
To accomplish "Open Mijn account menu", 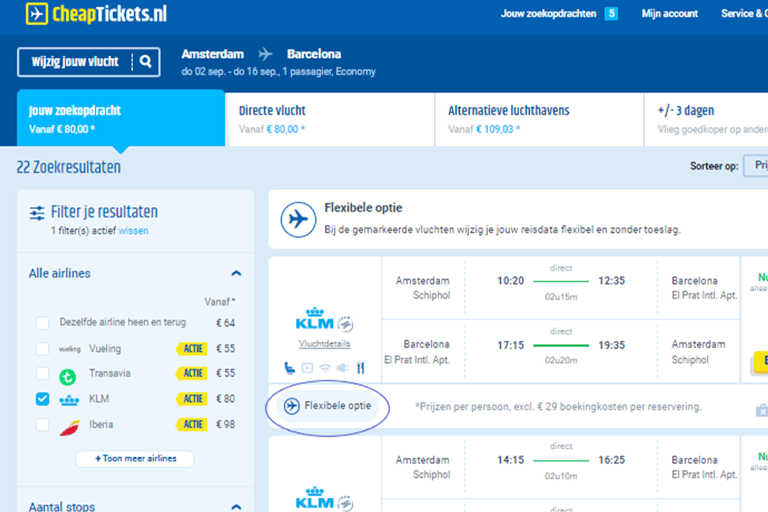I will (670, 14).
